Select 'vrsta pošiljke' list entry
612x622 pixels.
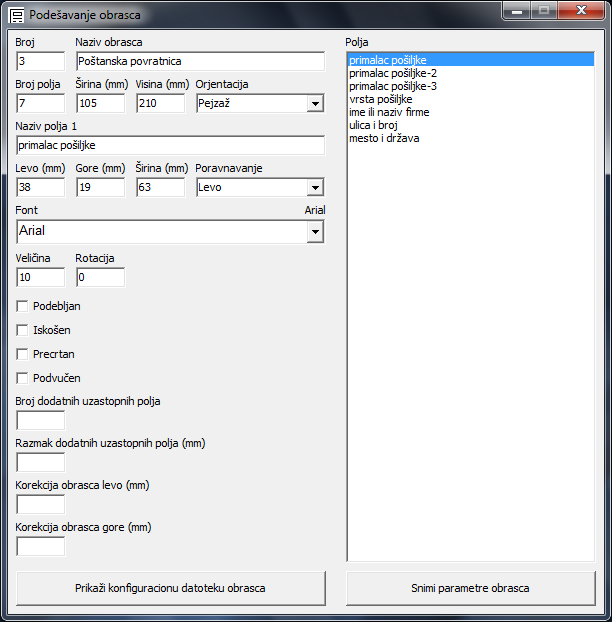[x=380, y=99]
